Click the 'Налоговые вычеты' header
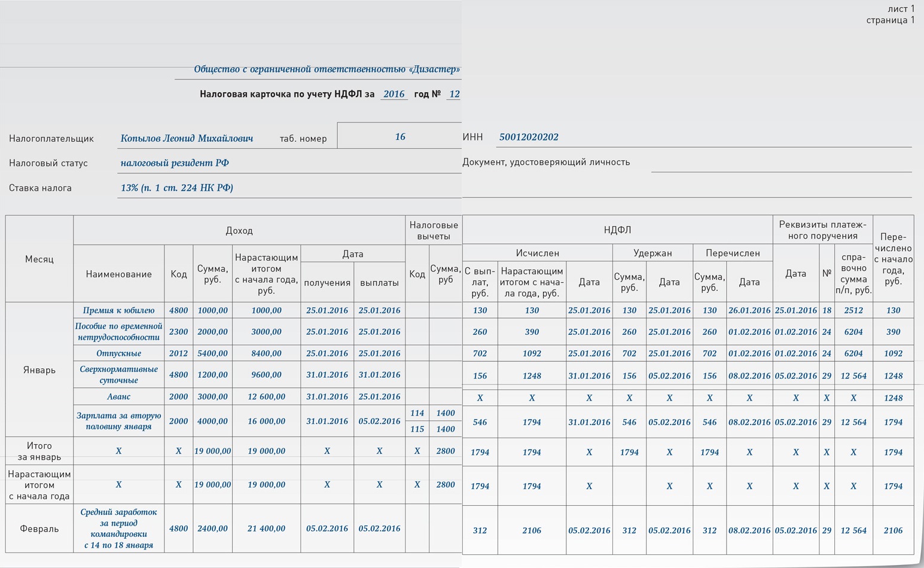The width and height of the screenshot is (924, 568). (434, 230)
